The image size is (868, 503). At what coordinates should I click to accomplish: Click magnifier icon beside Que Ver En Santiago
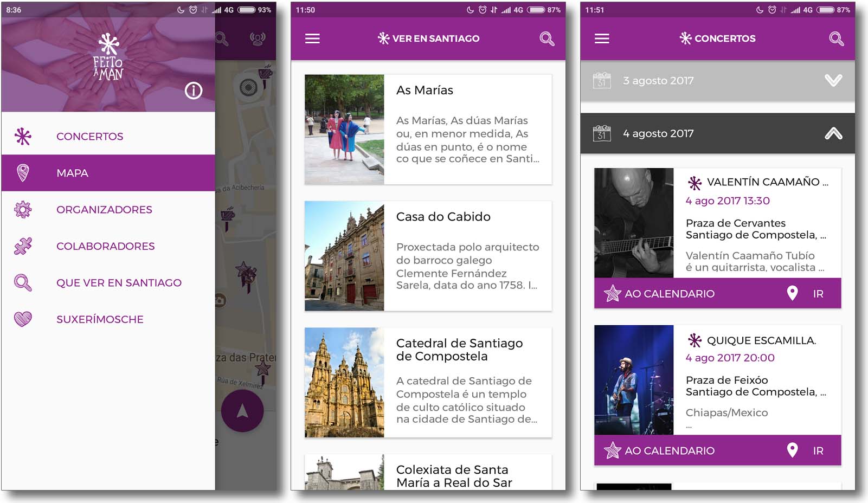[x=23, y=283]
